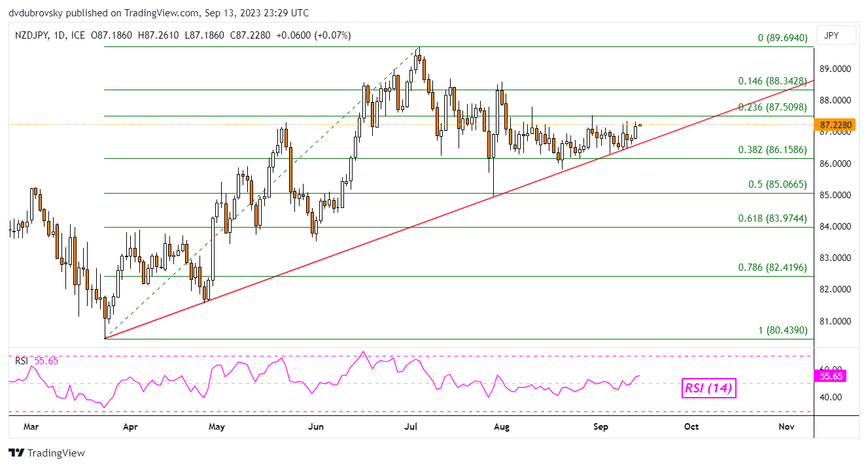Click the Aug label on the time axis

click(502, 426)
